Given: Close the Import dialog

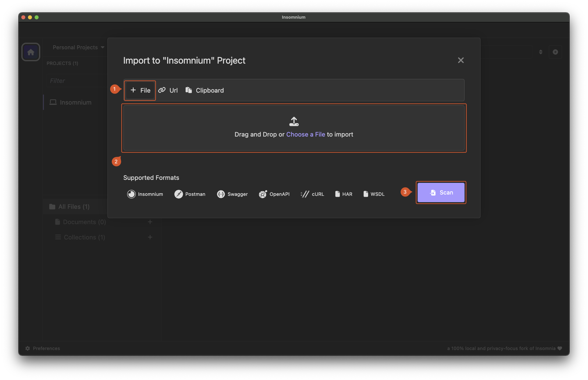Looking at the screenshot, I should [x=461, y=60].
